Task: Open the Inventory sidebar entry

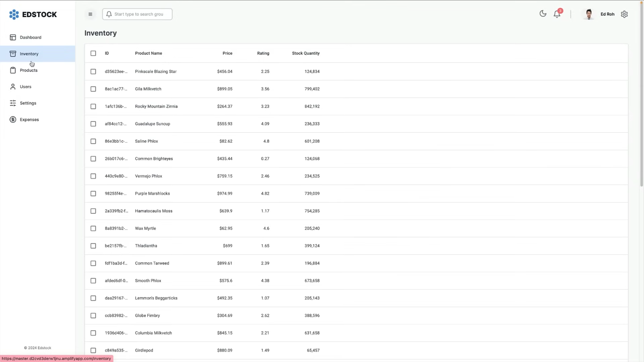Action: click(29, 53)
